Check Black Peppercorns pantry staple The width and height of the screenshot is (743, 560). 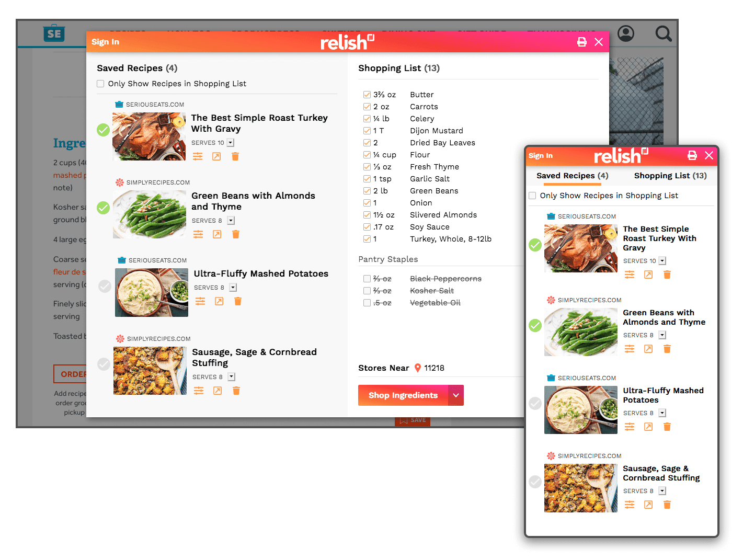pyautogui.click(x=367, y=279)
